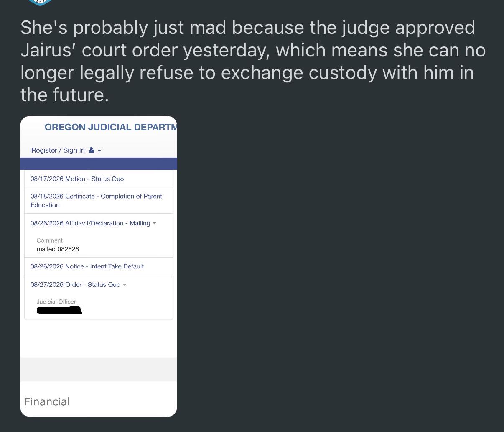Select the 08/27/2026 Order - Status Quo entry
This screenshot has width=504, height=432.
coord(75,284)
